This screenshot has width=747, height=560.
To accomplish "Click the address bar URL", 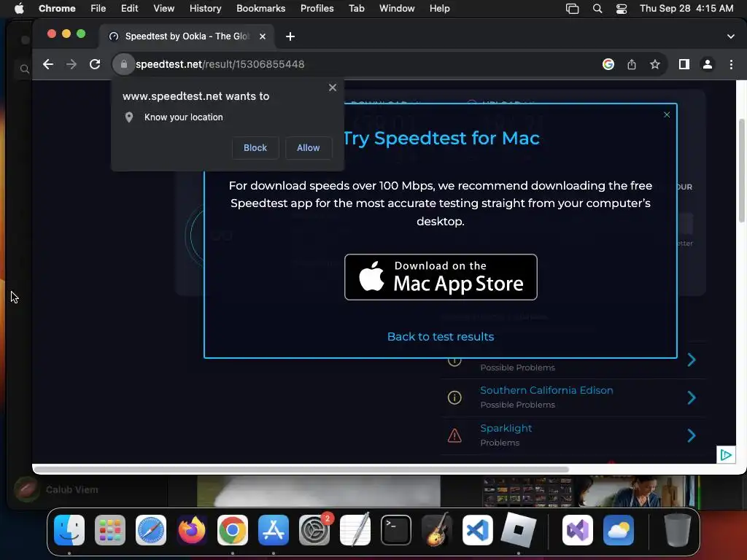I will 220,64.
